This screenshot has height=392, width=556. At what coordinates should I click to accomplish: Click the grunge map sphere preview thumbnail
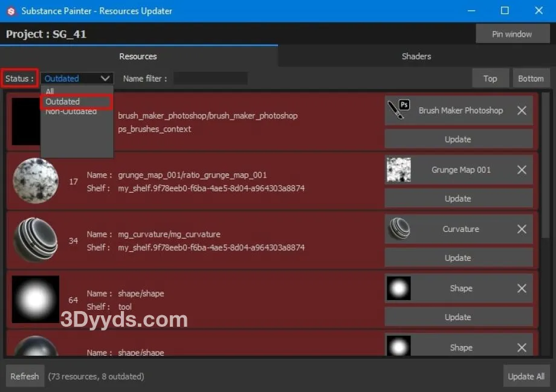(36, 181)
